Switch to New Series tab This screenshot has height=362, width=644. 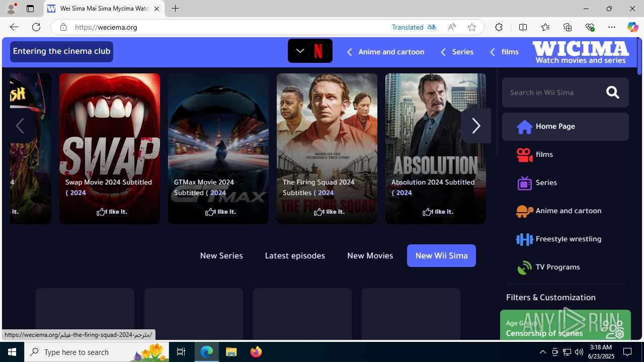click(221, 255)
